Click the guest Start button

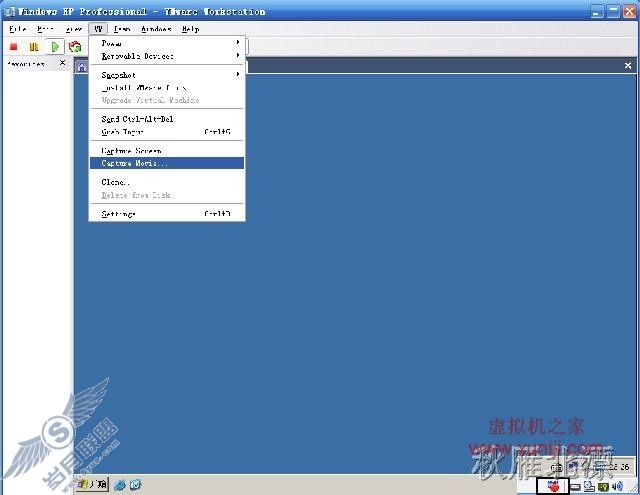[92, 484]
